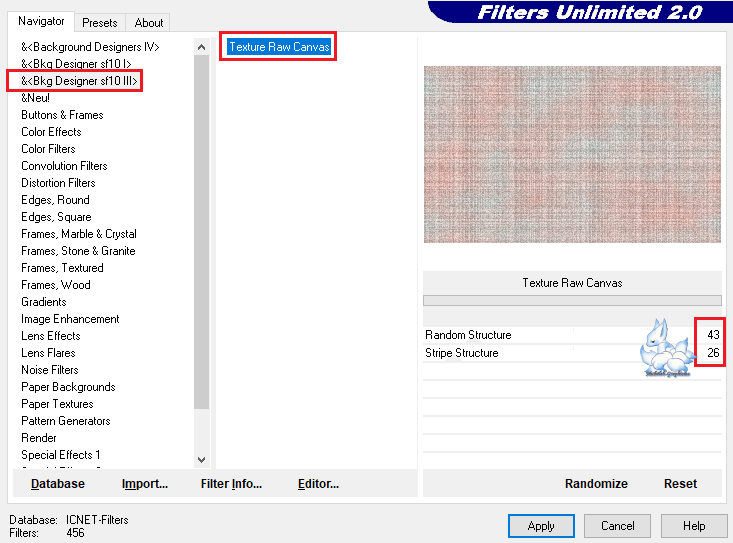Click the Stripe Structure value 26
733x543 pixels.
(713, 353)
